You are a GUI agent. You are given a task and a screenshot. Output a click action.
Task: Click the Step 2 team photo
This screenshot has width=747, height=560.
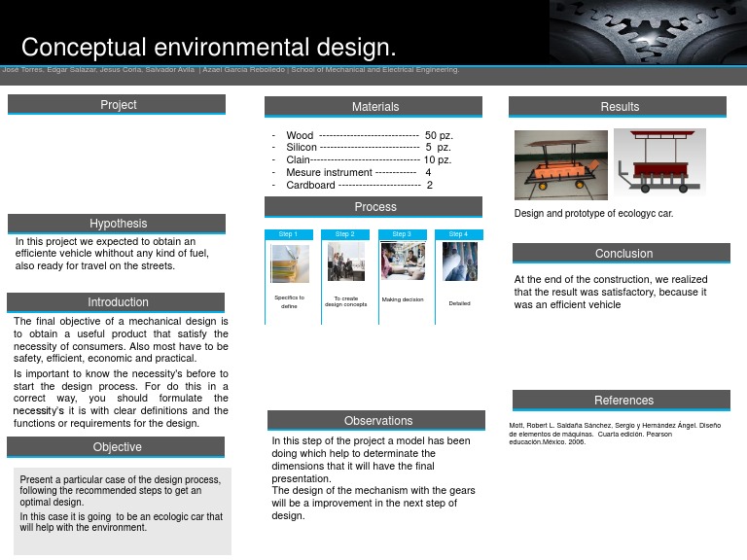coord(346,262)
